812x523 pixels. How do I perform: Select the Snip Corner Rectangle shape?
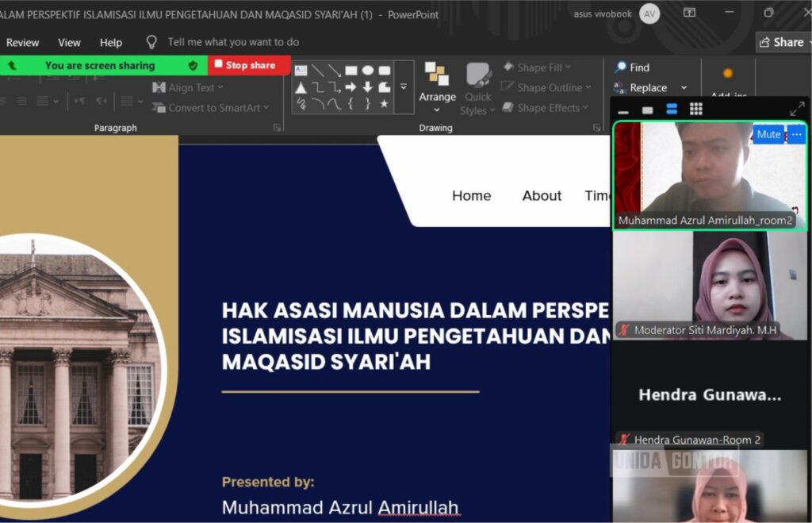pyautogui.click(x=385, y=87)
